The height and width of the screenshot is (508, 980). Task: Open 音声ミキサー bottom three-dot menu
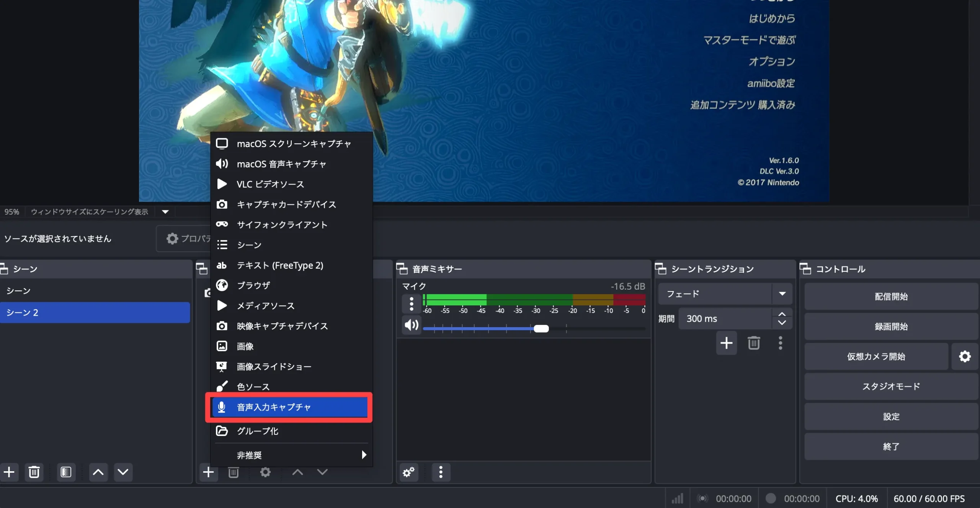(x=441, y=472)
